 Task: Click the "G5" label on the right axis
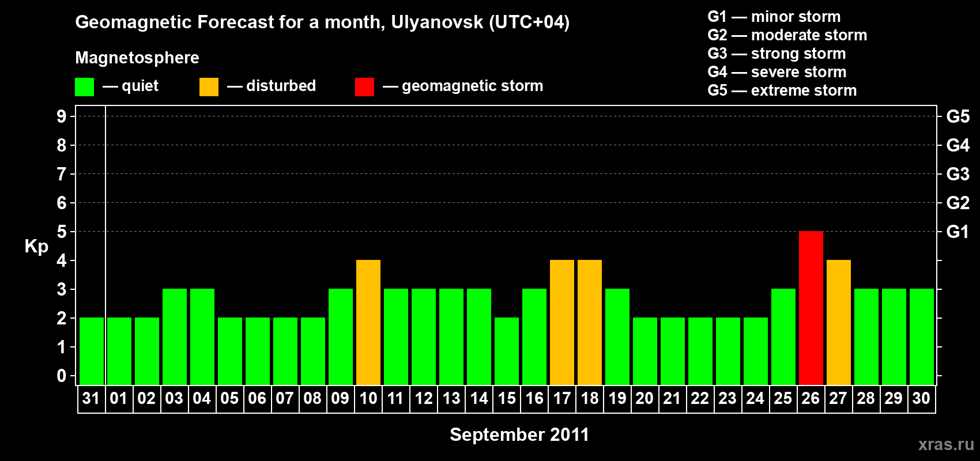(958, 116)
